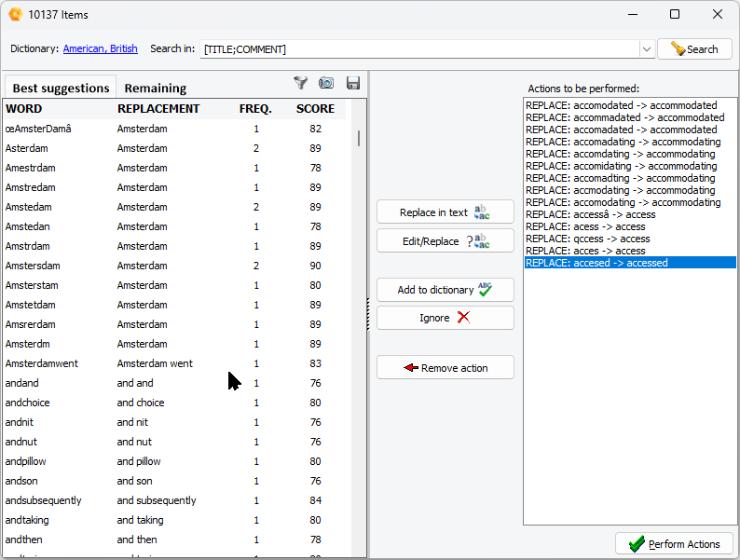Select the Amstedam word row
Screen dimensions: 740x560
coord(174,207)
